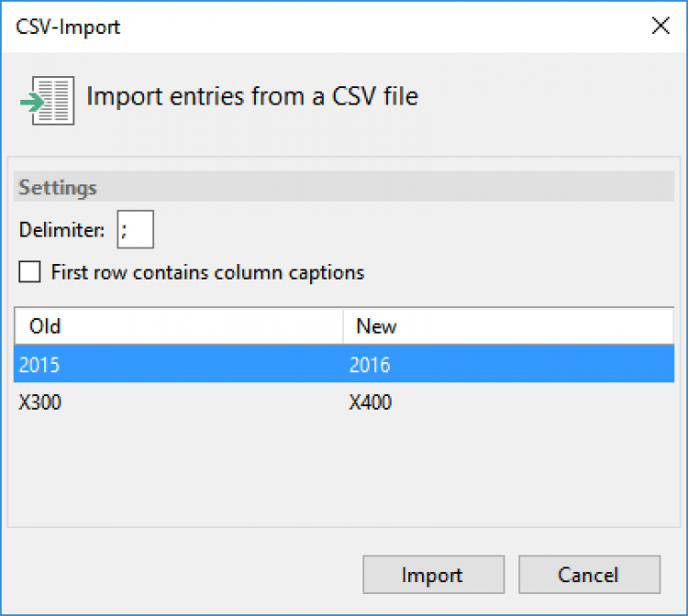The height and width of the screenshot is (616, 688).
Task: Click the Delimiter text field
Action: coord(135,230)
